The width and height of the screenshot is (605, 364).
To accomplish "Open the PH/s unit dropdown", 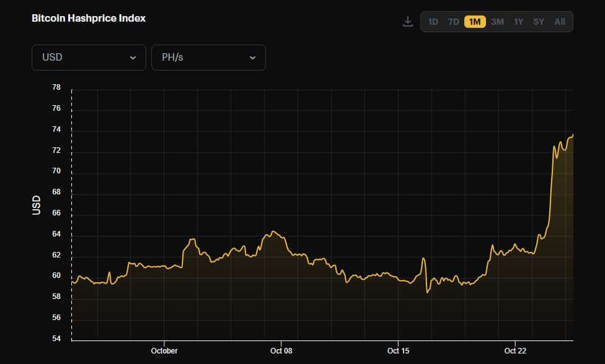I will 208,58.
